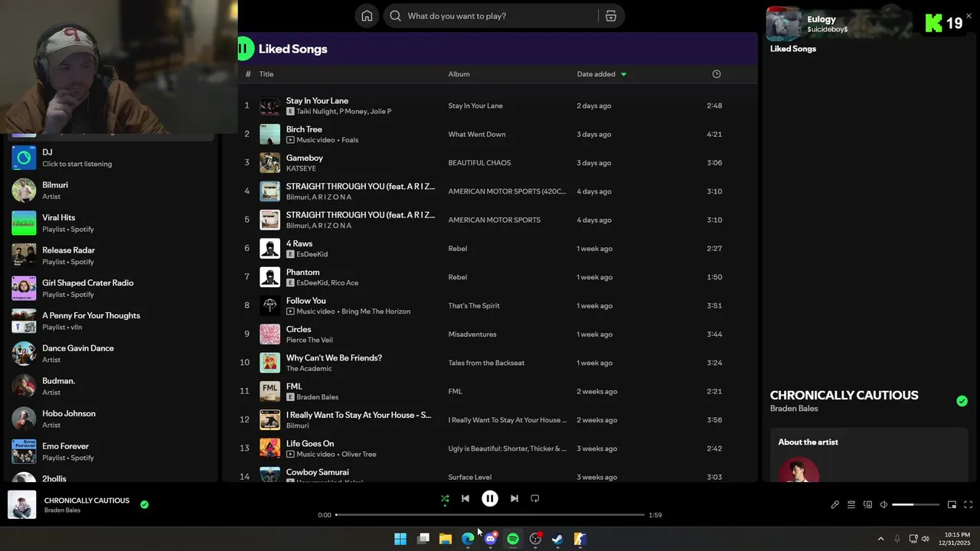Open File Explorer from the taskbar
Viewport: 980px width, 551px height.
446,539
